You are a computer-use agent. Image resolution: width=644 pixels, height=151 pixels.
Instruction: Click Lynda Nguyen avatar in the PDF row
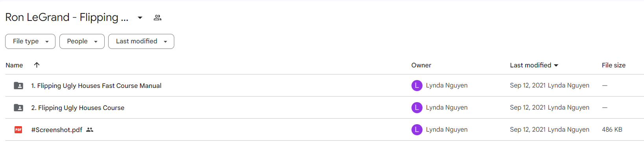pos(417,130)
